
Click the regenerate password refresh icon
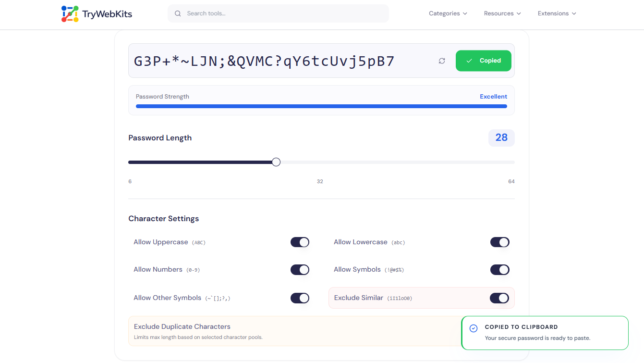[441, 61]
